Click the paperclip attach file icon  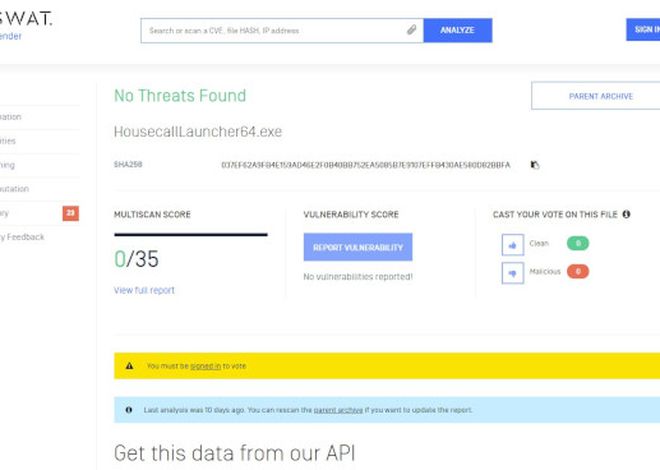(411, 30)
